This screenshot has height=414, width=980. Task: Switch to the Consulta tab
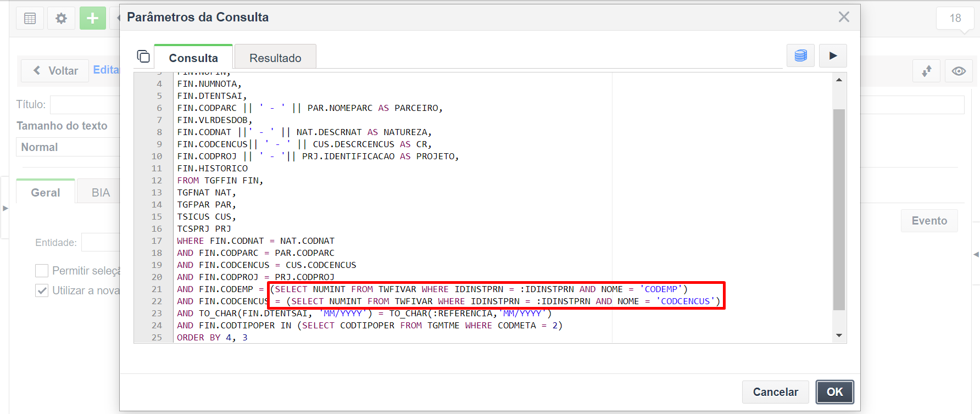(193, 58)
